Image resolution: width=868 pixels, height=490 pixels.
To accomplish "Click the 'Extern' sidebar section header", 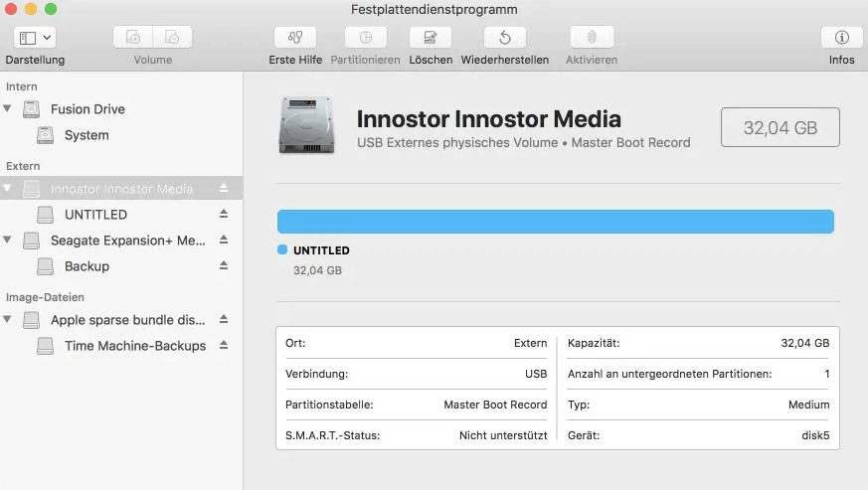I will (x=23, y=166).
